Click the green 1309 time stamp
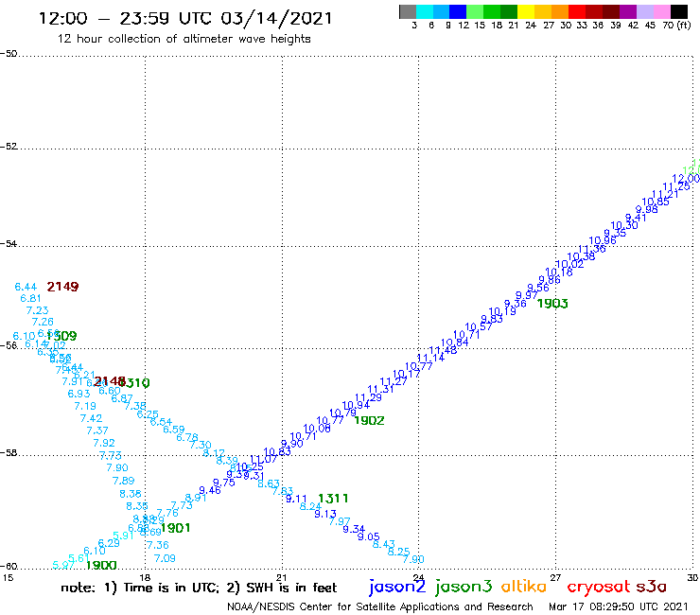Screen dimensions: 700x615 pyautogui.click(x=61, y=336)
